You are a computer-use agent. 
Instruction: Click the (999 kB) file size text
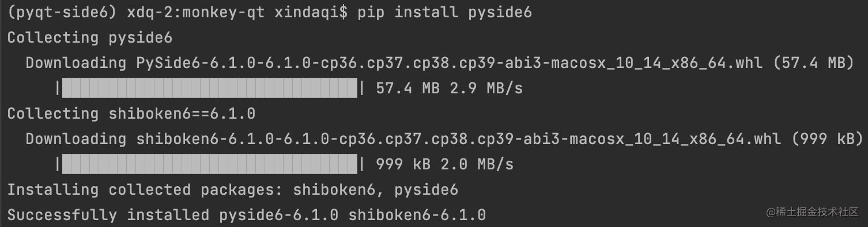(827, 139)
